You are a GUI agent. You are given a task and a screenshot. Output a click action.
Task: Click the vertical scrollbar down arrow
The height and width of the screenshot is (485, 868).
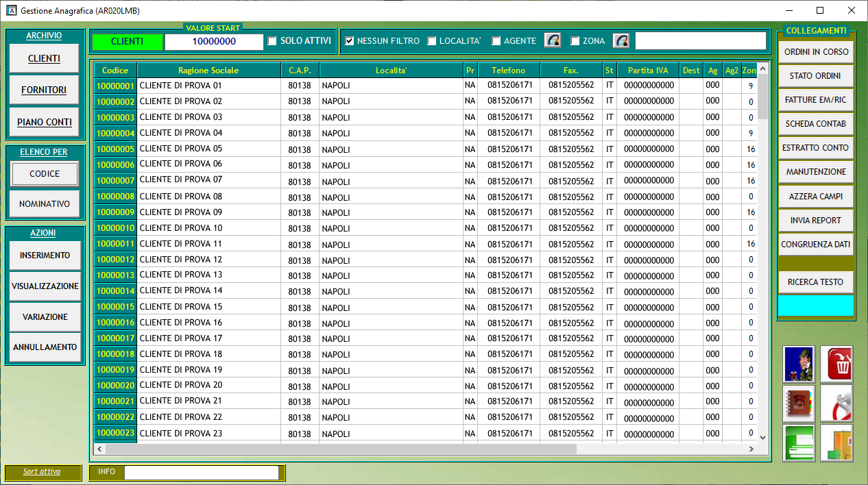(x=763, y=437)
